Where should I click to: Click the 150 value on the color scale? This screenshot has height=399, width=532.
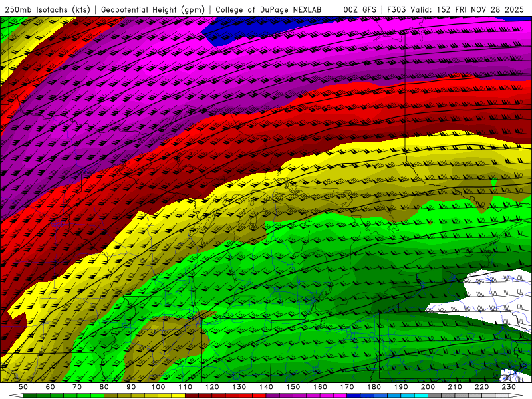click(293, 387)
